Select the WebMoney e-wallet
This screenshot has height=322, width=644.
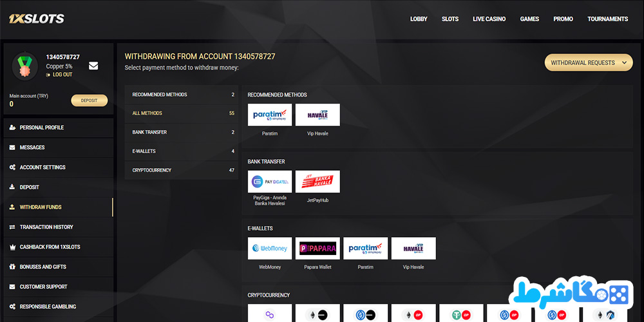(x=270, y=248)
